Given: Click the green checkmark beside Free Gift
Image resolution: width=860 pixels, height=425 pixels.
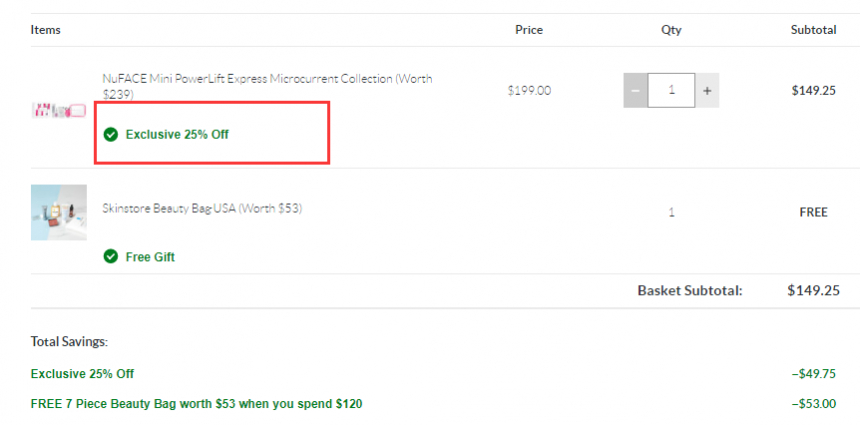Looking at the screenshot, I should 111,256.
